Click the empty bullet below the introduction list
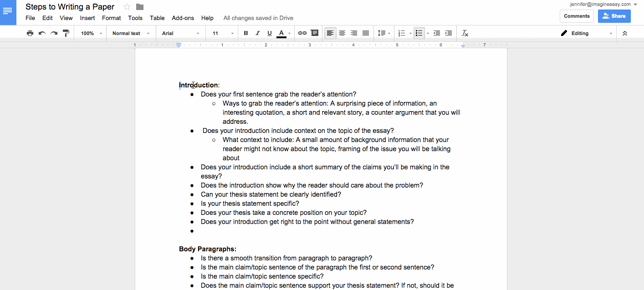This screenshot has height=290, width=644. point(192,231)
